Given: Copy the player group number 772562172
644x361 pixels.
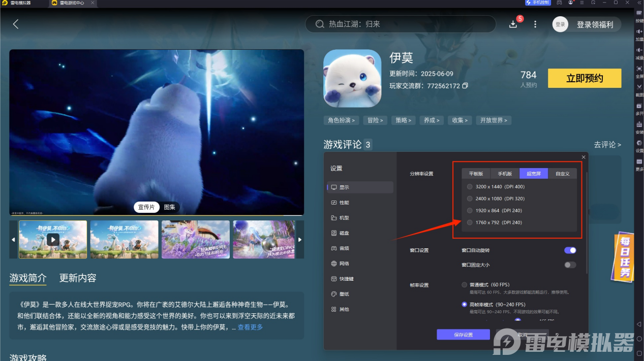Looking at the screenshot, I should point(465,86).
